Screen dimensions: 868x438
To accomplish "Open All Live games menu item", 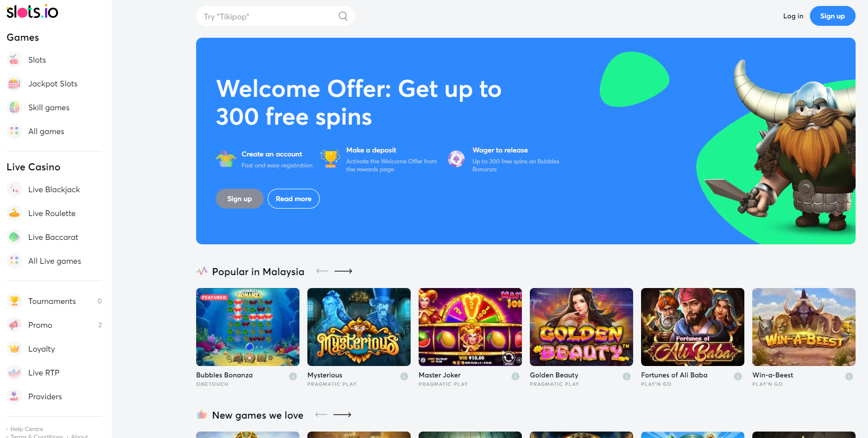I will (54, 261).
